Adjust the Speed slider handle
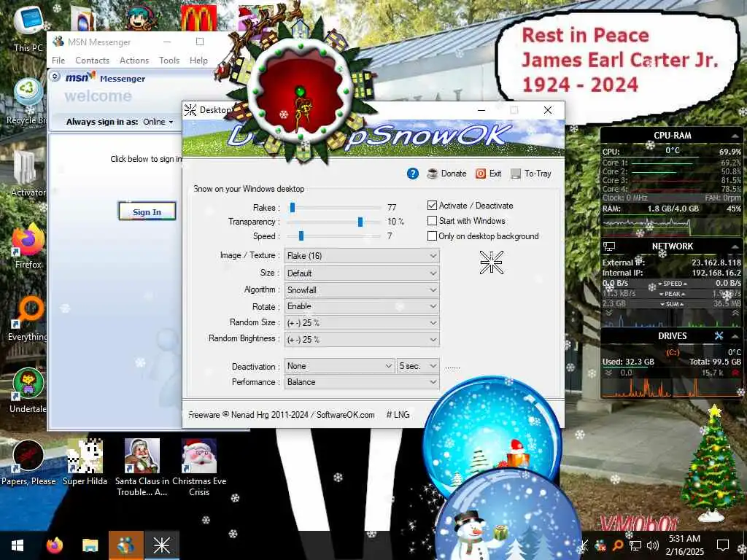This screenshot has width=747, height=560. pyautogui.click(x=301, y=236)
